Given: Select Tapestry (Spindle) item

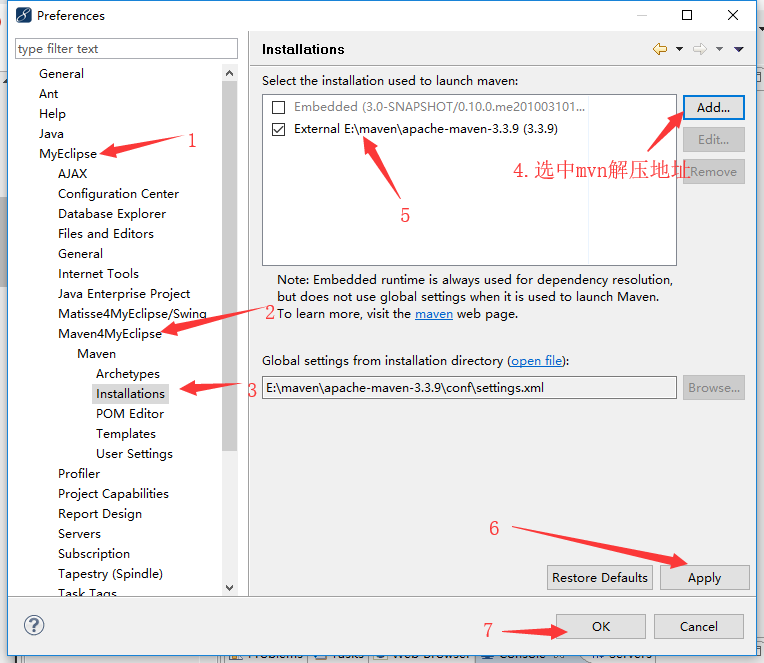Looking at the screenshot, I should [x=111, y=573].
